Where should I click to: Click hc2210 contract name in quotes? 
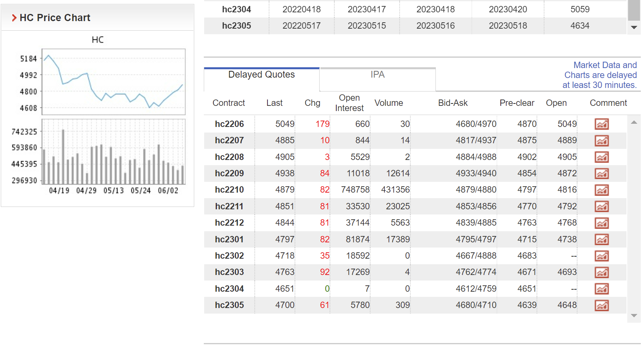(x=229, y=190)
